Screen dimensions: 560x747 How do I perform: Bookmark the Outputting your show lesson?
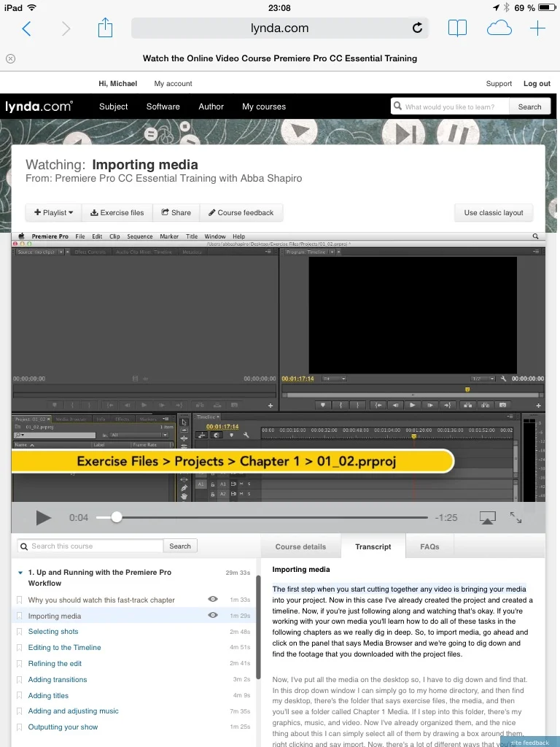point(19,727)
